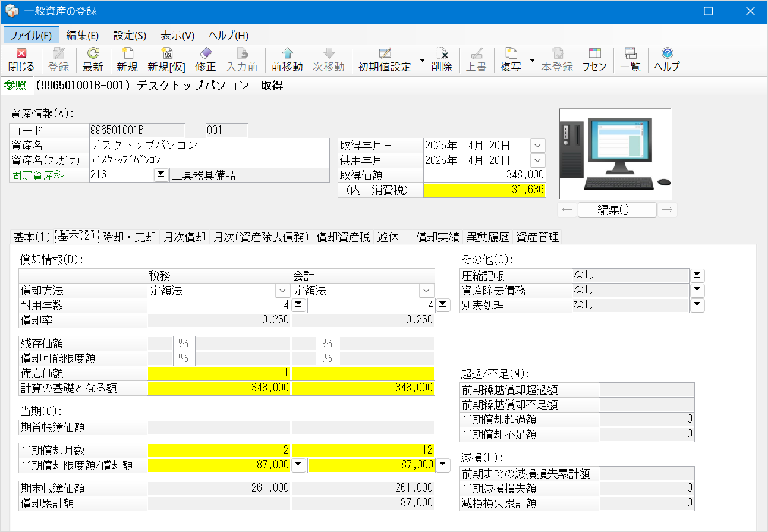The height and width of the screenshot is (532, 768).
Task: Open the ヘルプ(H) menu
Action: coord(229,35)
